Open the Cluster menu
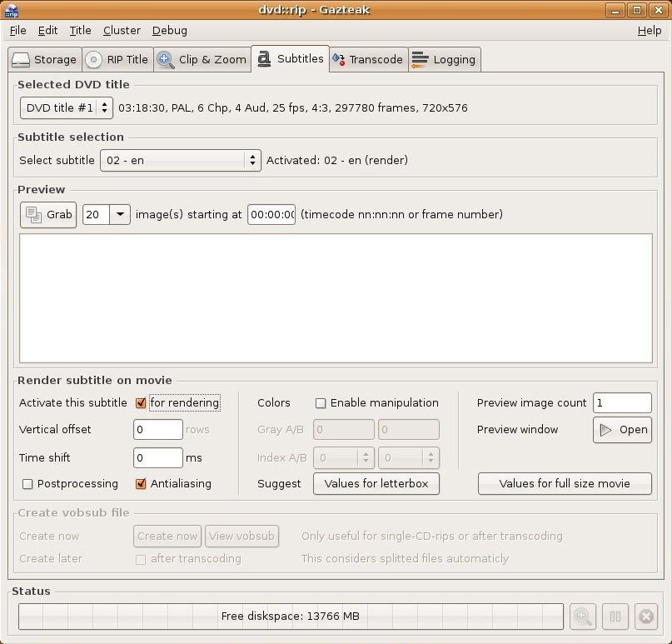The image size is (672, 644). coord(122,31)
